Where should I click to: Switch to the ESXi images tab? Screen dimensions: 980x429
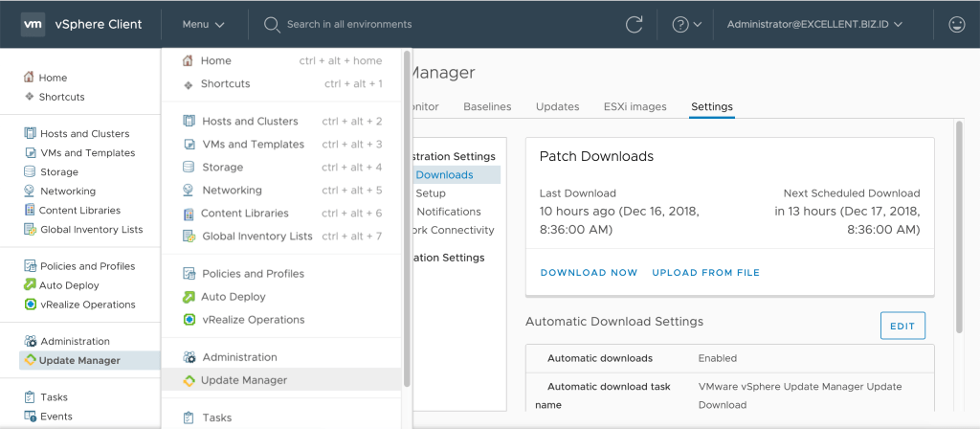tap(635, 106)
